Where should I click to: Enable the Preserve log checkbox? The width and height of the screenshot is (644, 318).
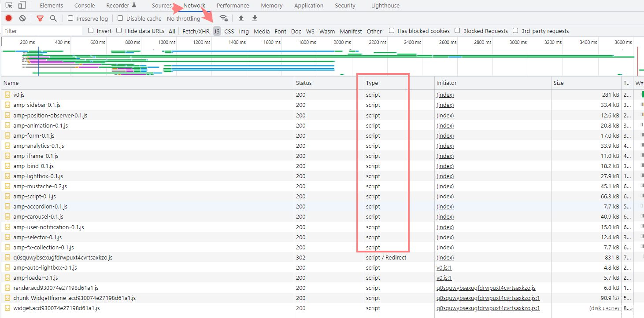[x=70, y=18]
